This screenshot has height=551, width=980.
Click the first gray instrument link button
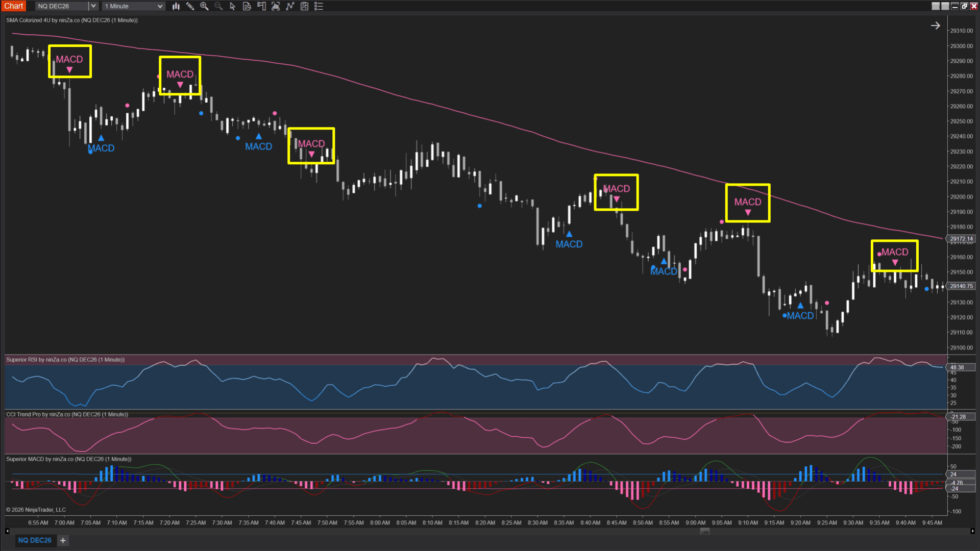[936, 6]
